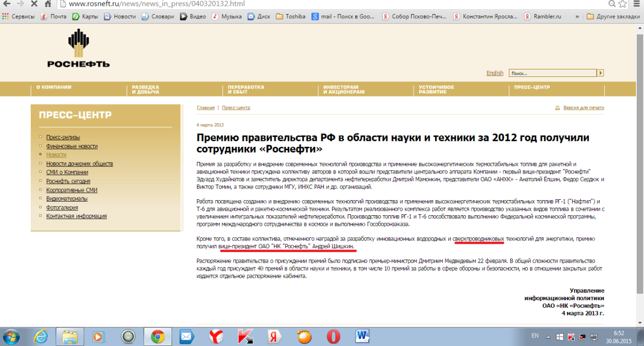Click the printer icon beside Версия для печати
Viewport: 644px width, 346px height.
(557, 108)
